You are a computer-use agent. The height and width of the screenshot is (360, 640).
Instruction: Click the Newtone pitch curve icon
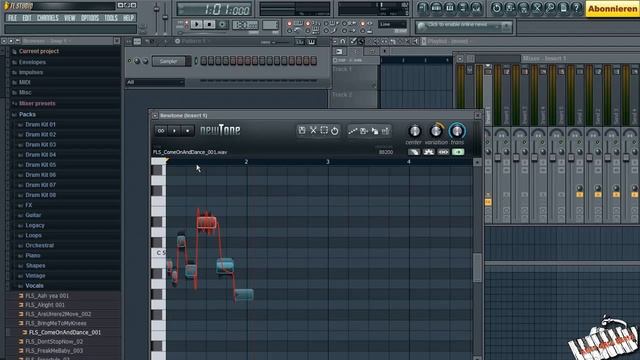pos(352,131)
